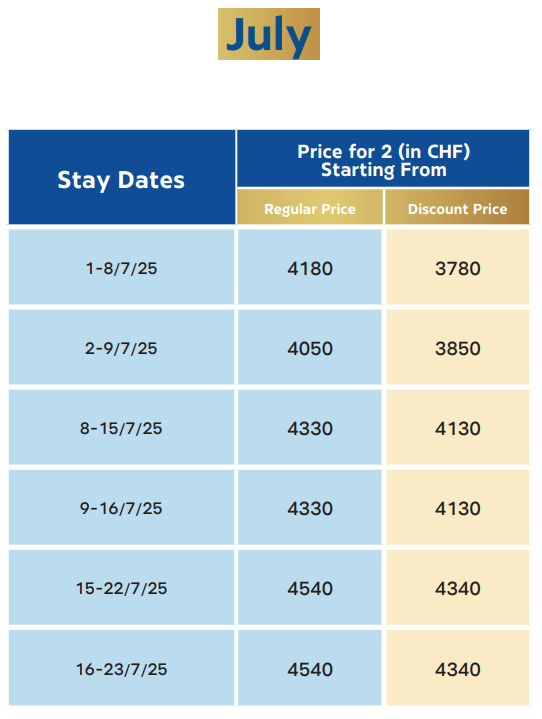Click the regular price 4050 cell
The height and width of the screenshot is (719, 542).
click(x=310, y=347)
